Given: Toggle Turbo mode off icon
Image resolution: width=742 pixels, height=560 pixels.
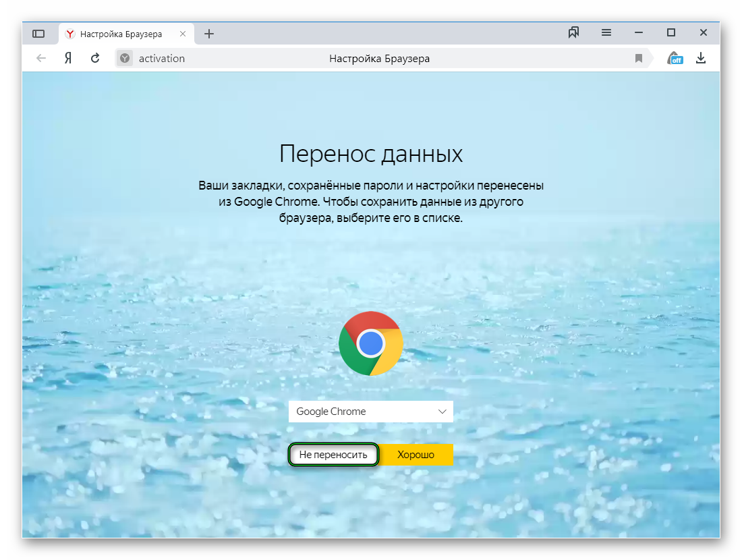Looking at the screenshot, I should (x=675, y=58).
